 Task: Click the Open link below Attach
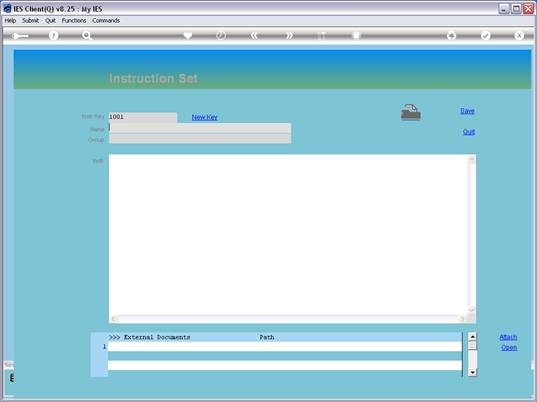point(509,348)
